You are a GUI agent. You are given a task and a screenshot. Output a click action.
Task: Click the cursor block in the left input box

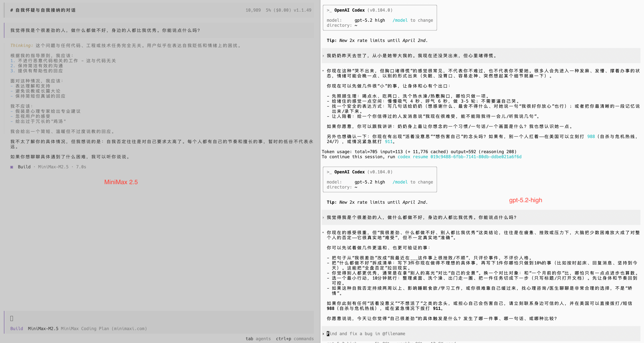[x=12, y=318]
